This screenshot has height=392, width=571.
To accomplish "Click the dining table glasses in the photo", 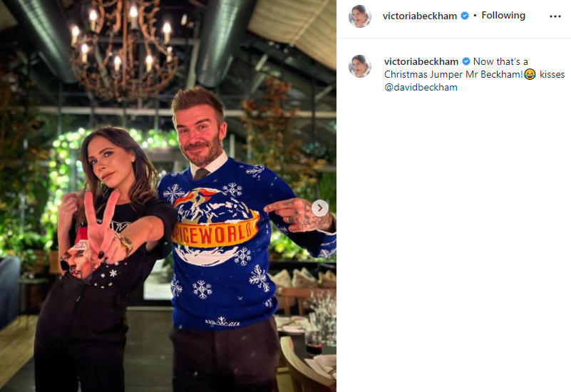I will point(324,316).
